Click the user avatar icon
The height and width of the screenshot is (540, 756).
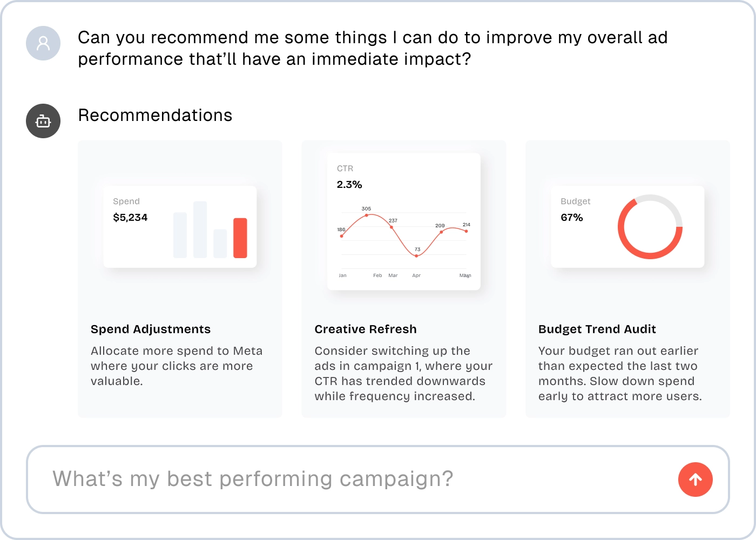click(x=43, y=43)
